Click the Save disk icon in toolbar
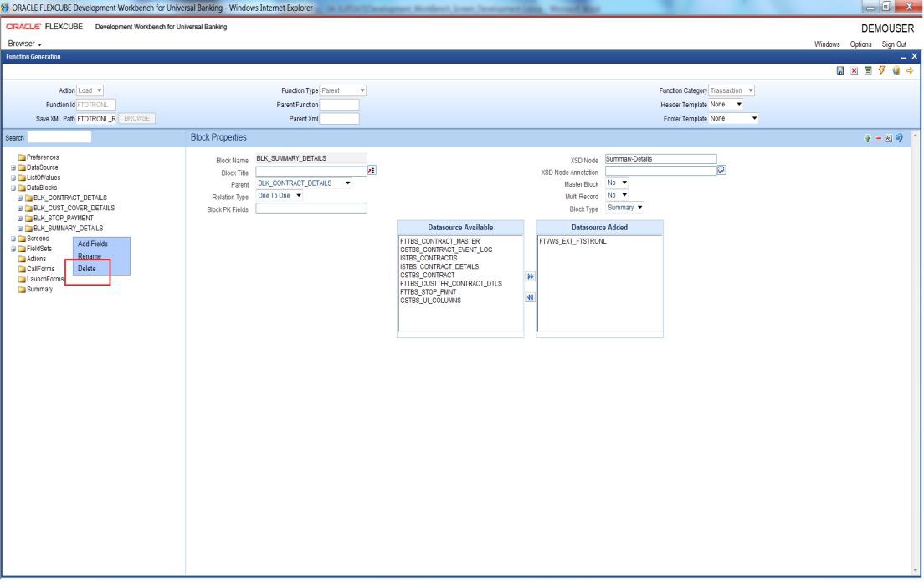 [x=839, y=70]
